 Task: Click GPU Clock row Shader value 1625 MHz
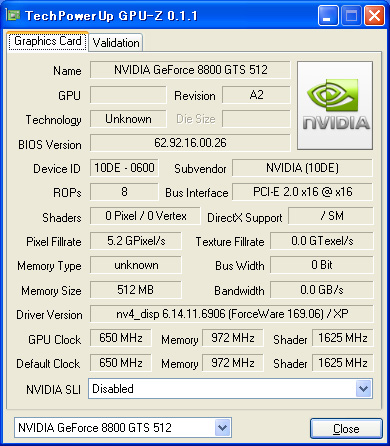click(x=343, y=338)
